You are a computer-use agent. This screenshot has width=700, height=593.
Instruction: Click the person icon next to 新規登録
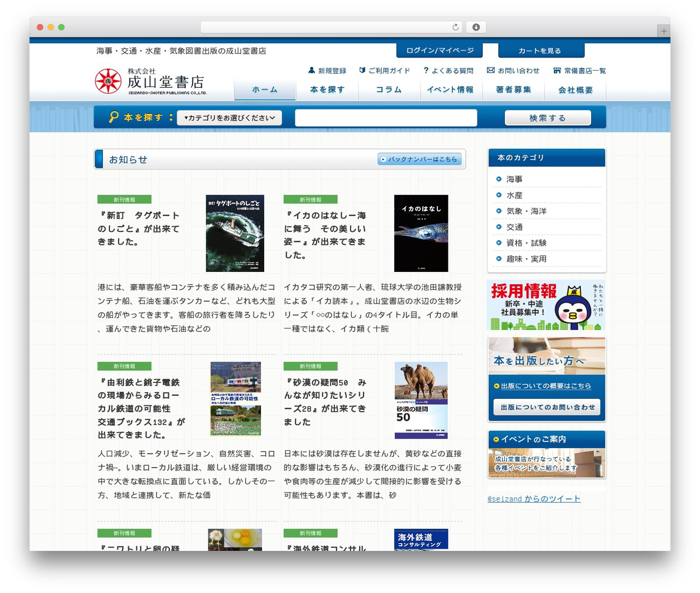click(x=312, y=71)
